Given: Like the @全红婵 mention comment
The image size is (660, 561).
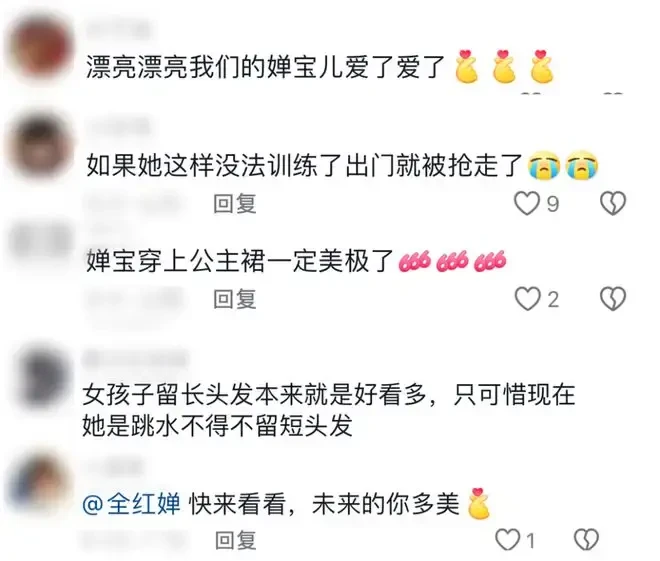Looking at the screenshot, I should tap(507, 540).
